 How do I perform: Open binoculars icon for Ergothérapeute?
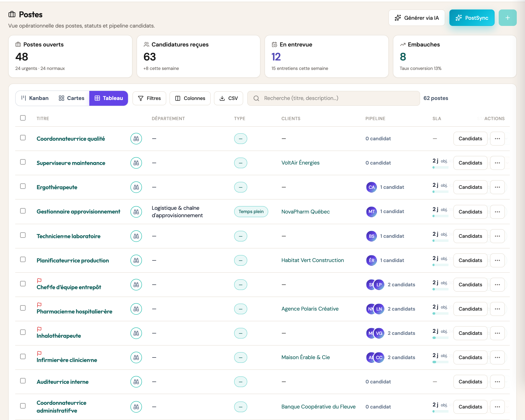(x=136, y=187)
